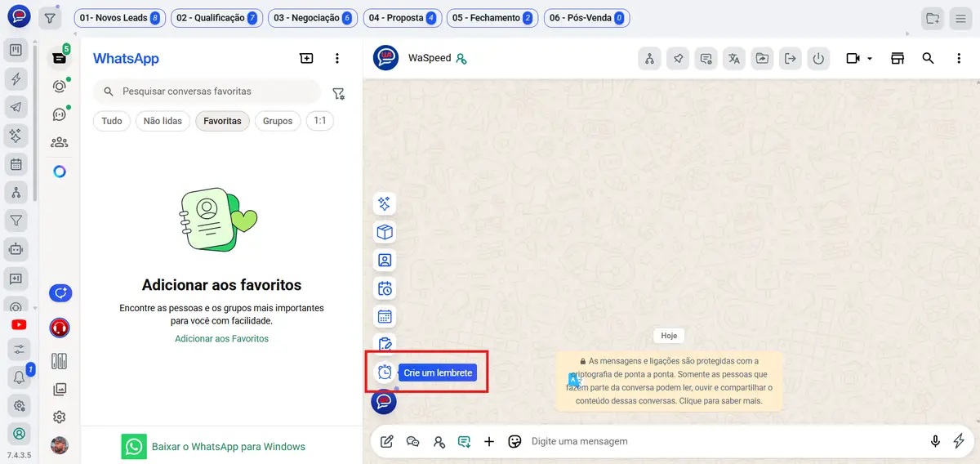
Task: Open the bell notifications icon
Action: click(19, 377)
